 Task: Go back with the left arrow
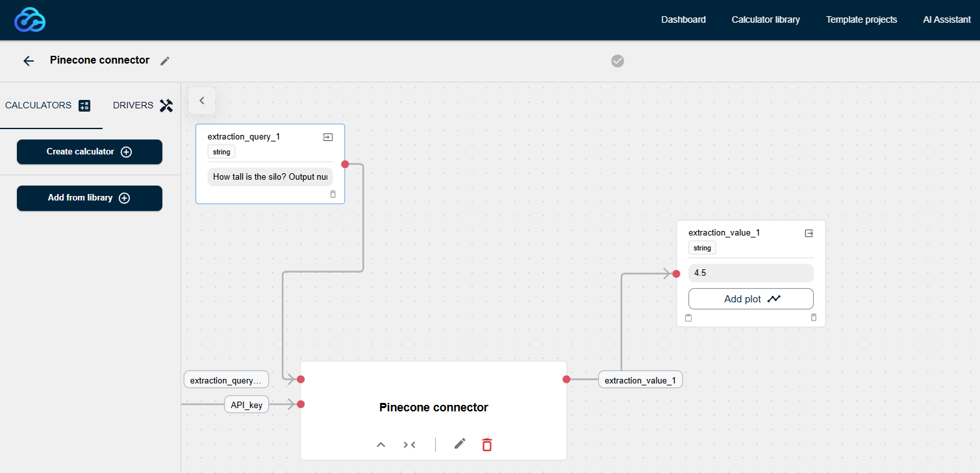point(29,61)
